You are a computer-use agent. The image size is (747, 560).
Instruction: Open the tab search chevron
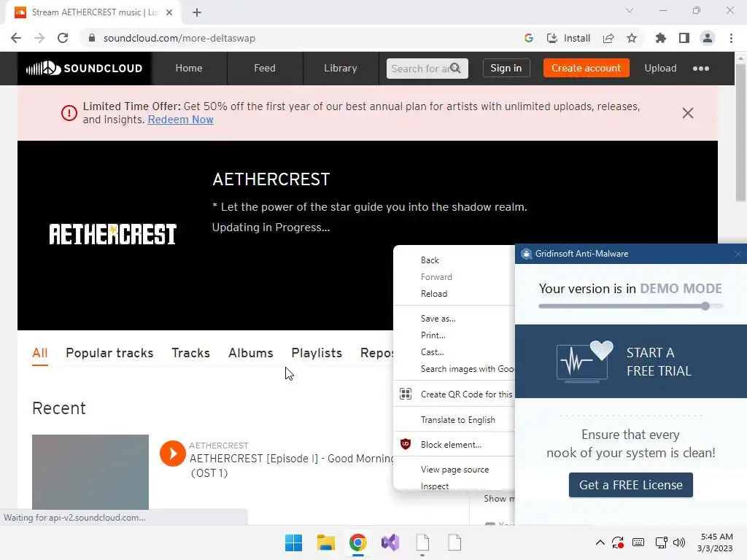point(630,10)
